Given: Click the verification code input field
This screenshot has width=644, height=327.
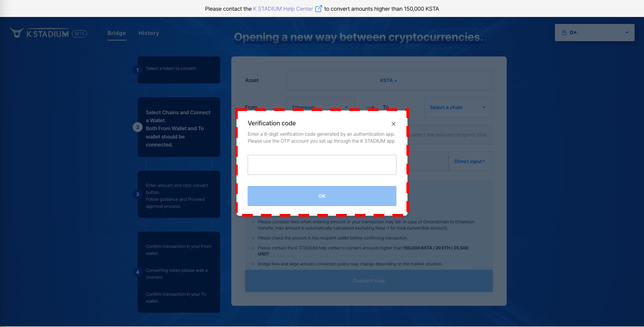Looking at the screenshot, I should click(x=322, y=165).
